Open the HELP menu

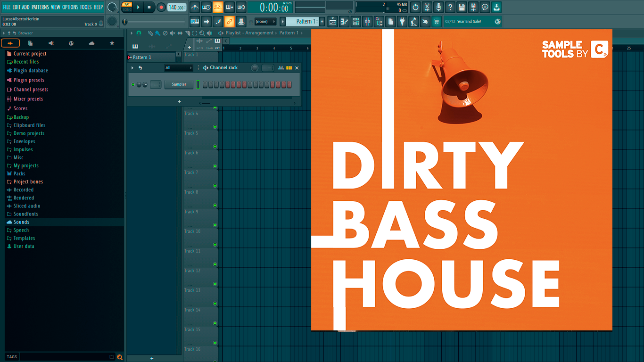point(98,7)
